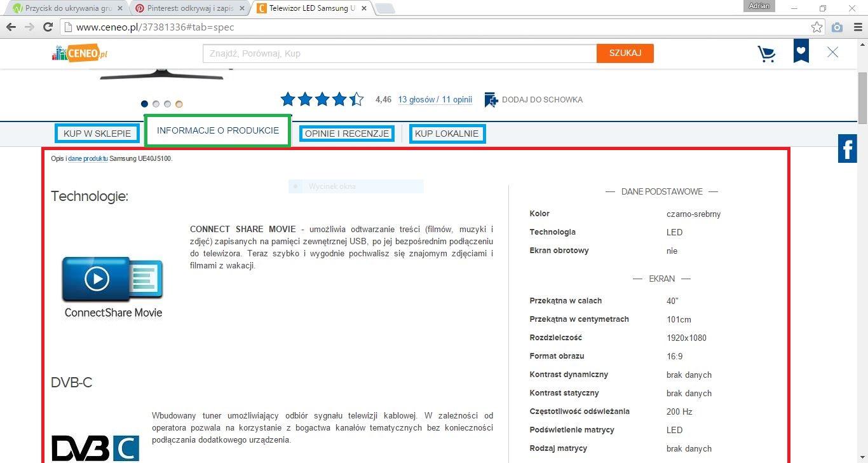Select the fourth image carousel dot
Image resolution: width=868 pixels, height=463 pixels.
179,104
